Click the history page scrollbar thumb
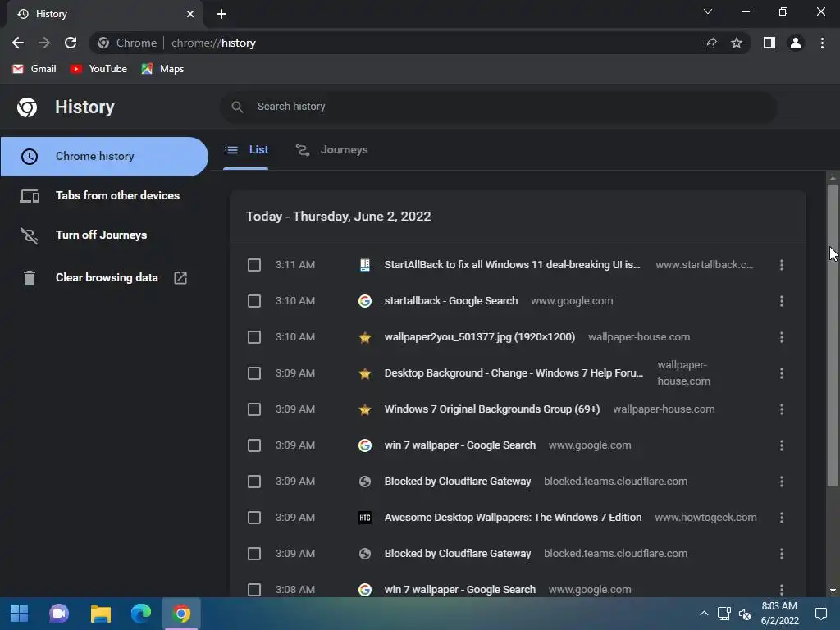 (833, 336)
